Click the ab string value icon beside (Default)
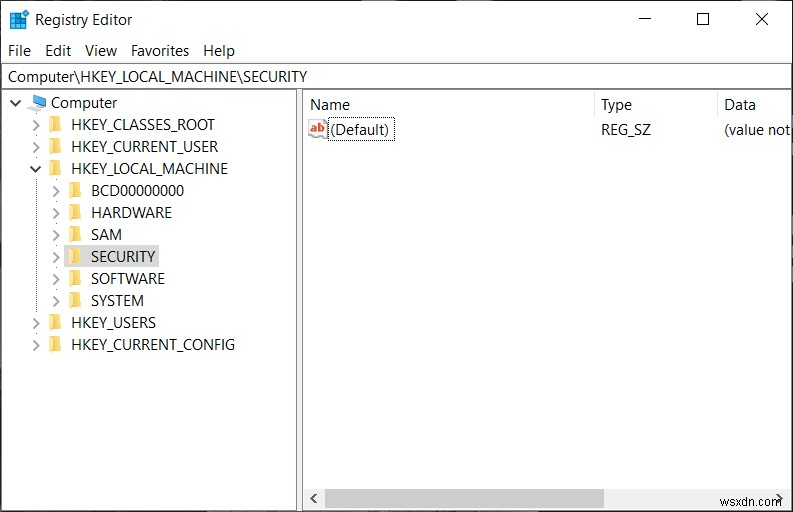 click(318, 130)
